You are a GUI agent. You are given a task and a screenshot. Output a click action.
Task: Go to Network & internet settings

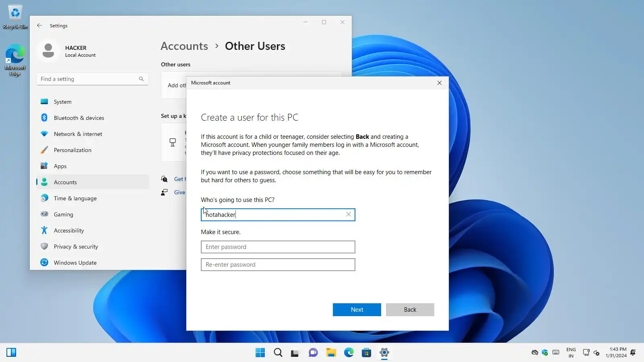tap(93, 134)
